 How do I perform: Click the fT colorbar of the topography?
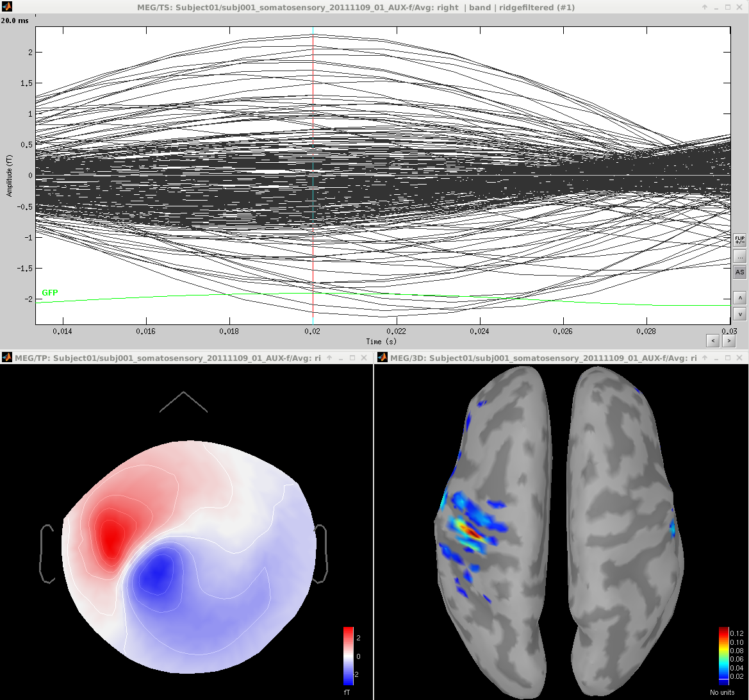coord(349,656)
